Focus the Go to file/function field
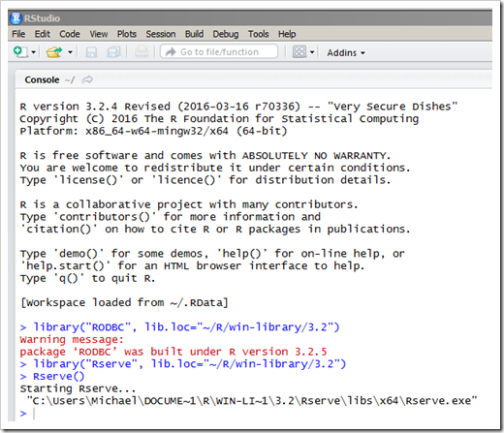 (x=219, y=51)
